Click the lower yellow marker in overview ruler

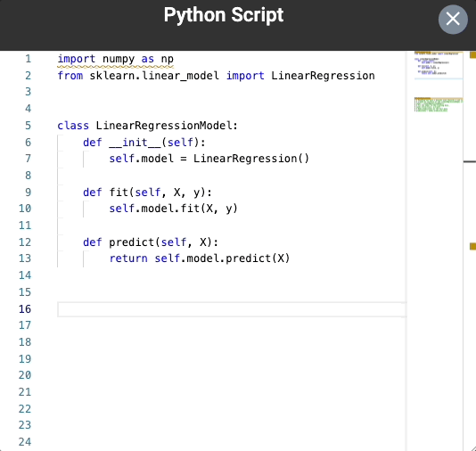(473, 246)
